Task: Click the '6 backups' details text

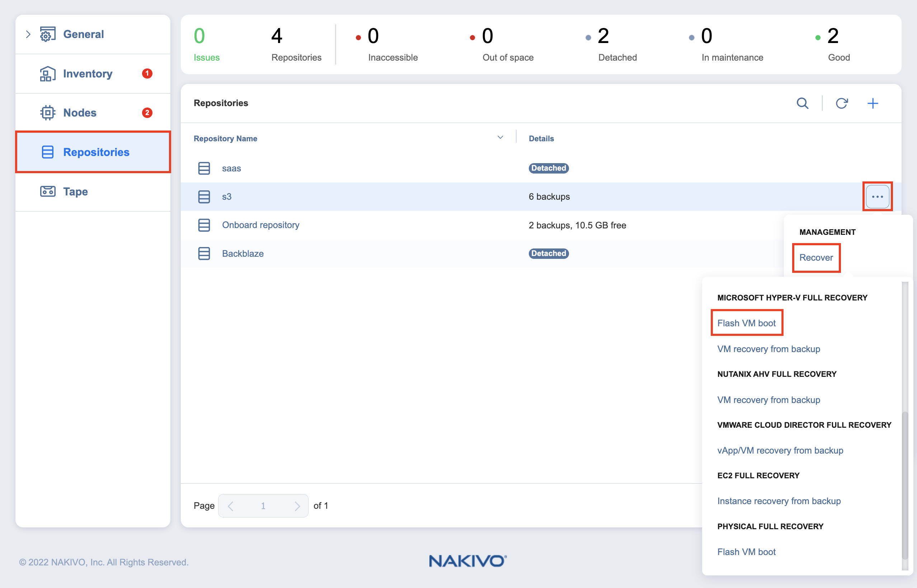Action: (549, 196)
